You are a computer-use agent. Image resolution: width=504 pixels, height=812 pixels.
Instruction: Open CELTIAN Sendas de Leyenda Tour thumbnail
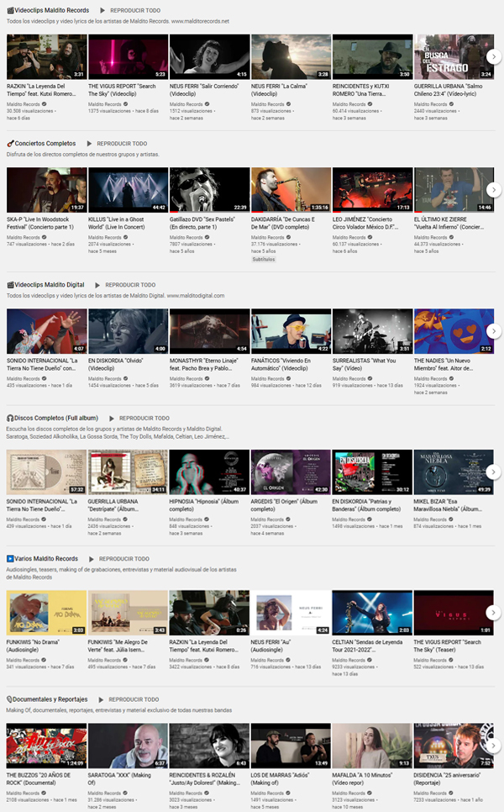(372, 613)
